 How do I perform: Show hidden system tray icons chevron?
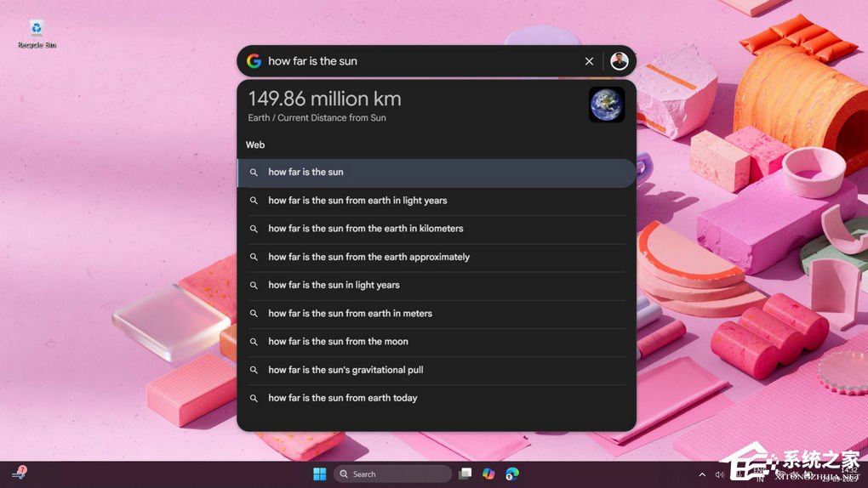702,474
